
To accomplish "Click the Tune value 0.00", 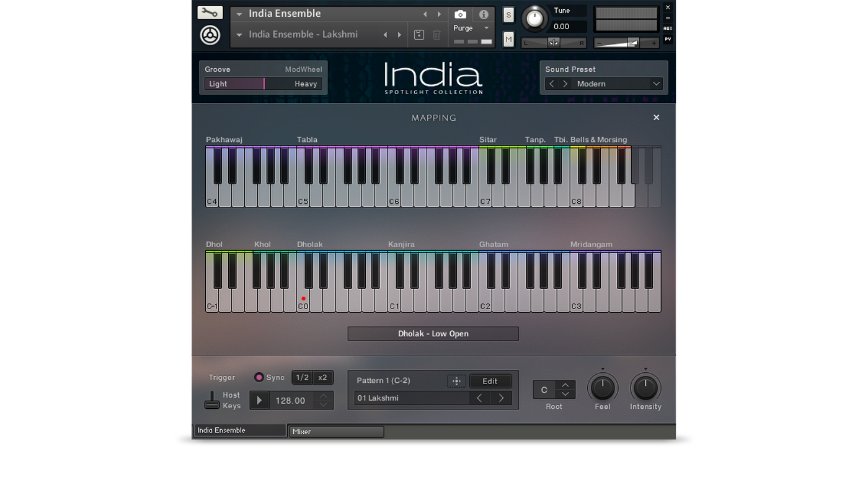I will (x=561, y=27).
